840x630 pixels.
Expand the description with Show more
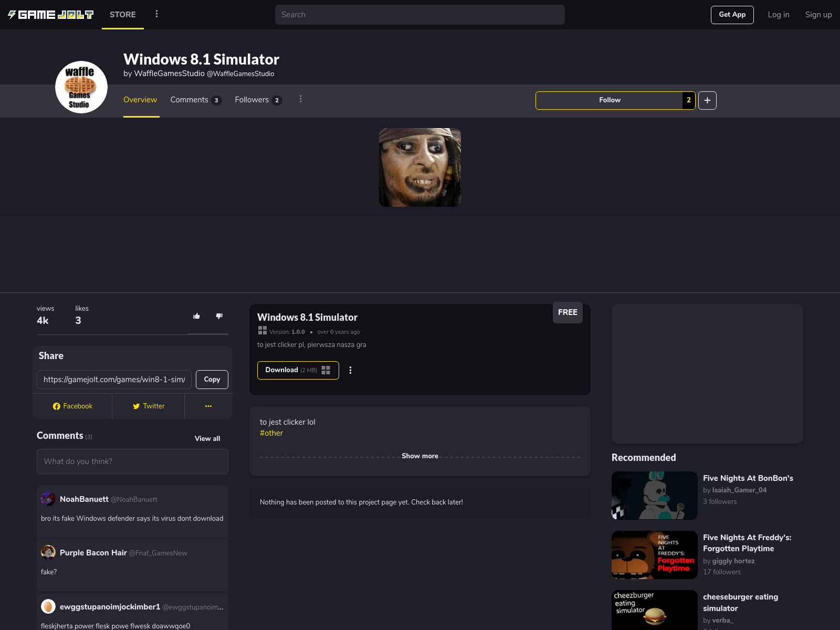(x=420, y=456)
